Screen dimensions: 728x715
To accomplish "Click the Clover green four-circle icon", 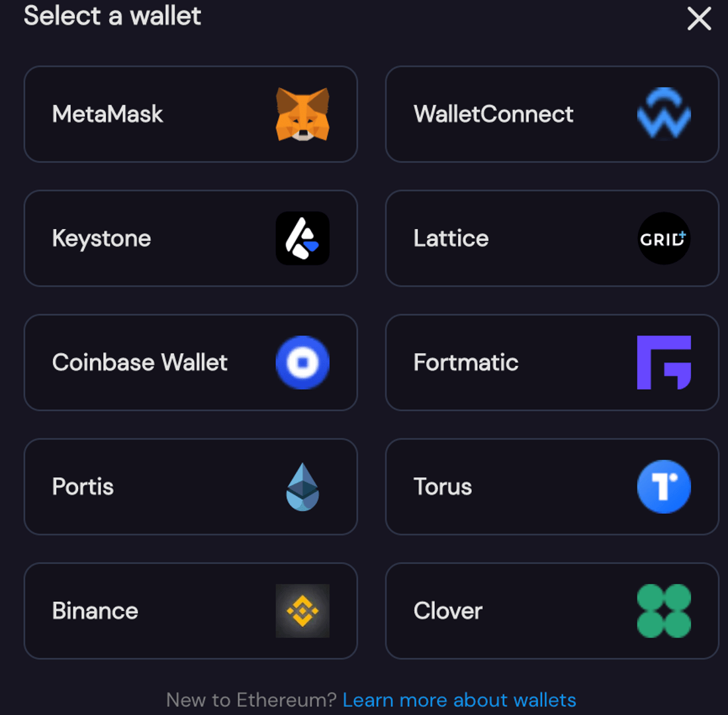I will (x=664, y=611).
